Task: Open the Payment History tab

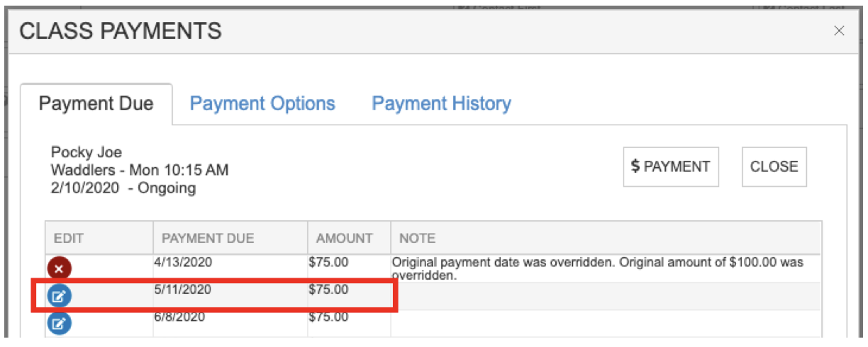Action: pos(441,103)
